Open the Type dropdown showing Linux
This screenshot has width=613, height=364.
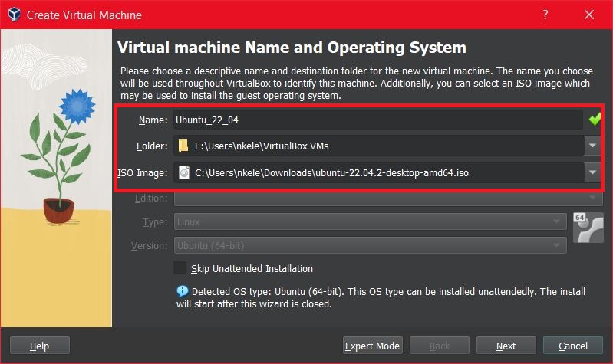(x=371, y=221)
